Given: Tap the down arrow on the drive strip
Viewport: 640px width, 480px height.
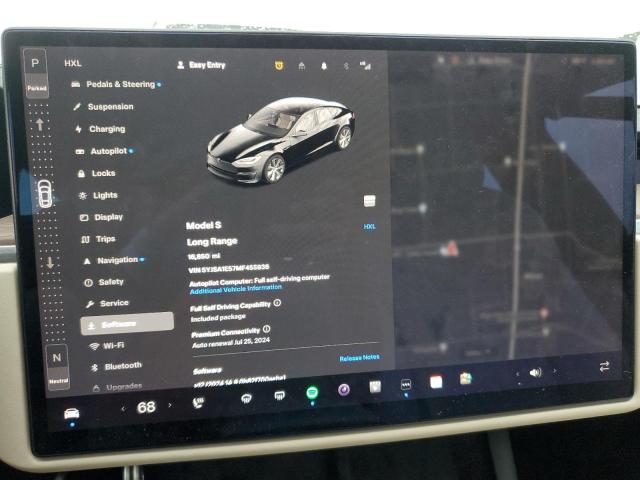Looking at the screenshot, I should click(x=50, y=262).
